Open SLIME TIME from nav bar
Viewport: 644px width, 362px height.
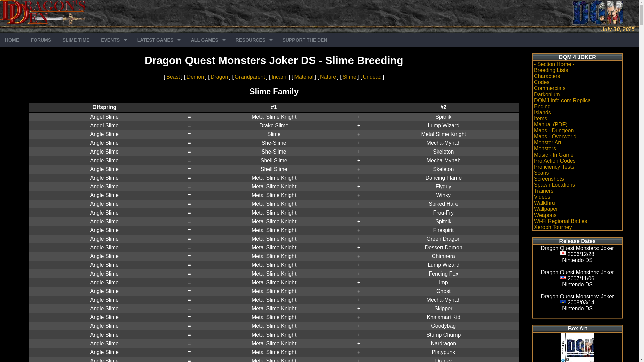point(76,40)
